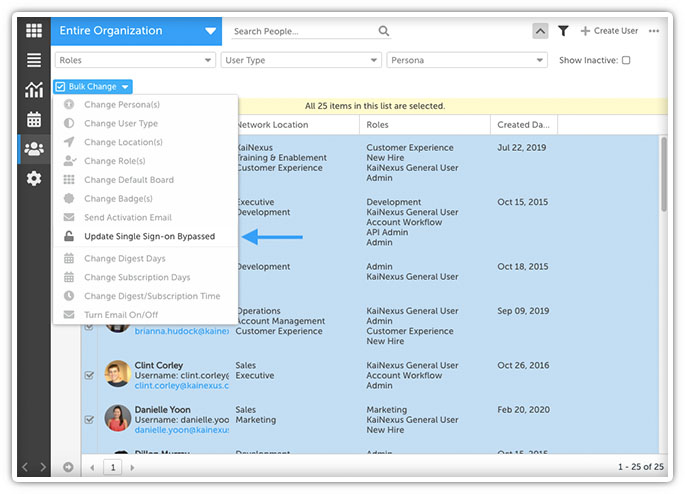Click Danielle Yoon's profile photo
This screenshot has height=494, width=685.
point(118,418)
